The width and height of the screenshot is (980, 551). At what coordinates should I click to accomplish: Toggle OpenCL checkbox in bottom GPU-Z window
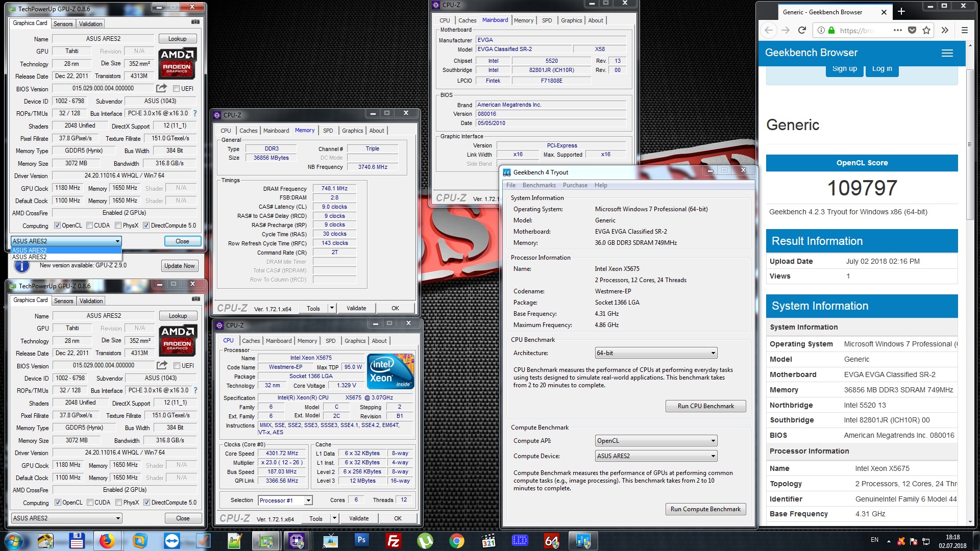click(58, 503)
